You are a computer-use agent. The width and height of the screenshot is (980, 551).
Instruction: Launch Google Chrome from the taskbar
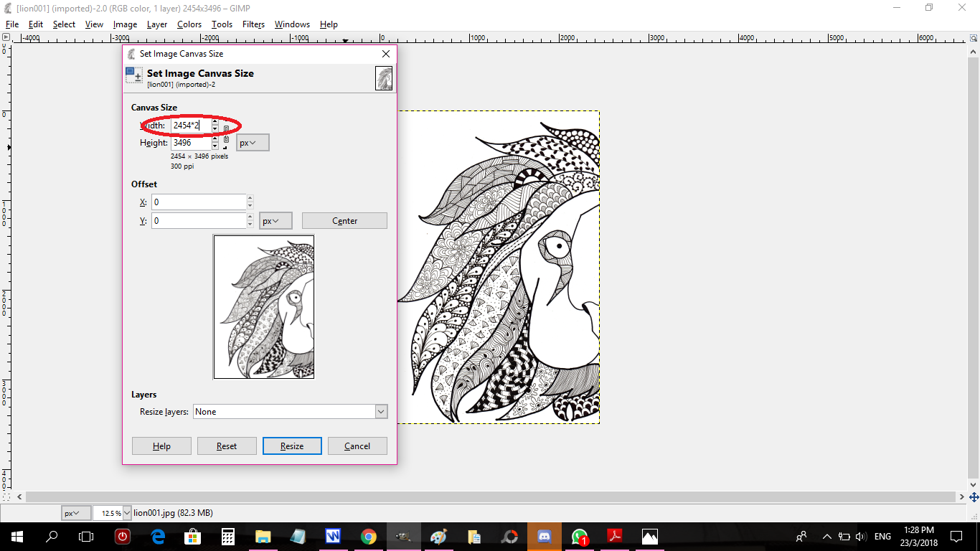coord(369,536)
